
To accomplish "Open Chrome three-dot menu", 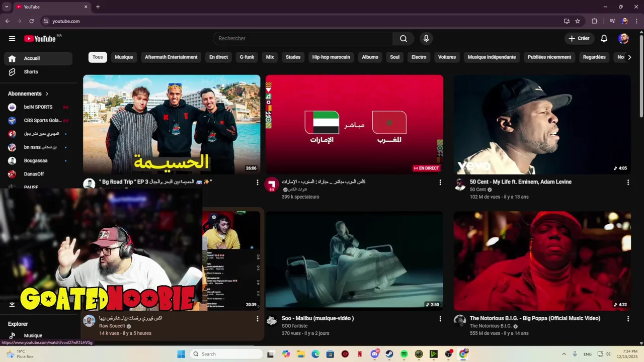I will pos(637,21).
